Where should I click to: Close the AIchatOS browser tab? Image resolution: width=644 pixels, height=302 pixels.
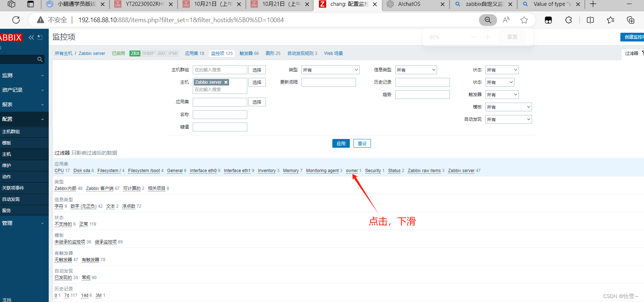pyautogui.click(x=443, y=4)
